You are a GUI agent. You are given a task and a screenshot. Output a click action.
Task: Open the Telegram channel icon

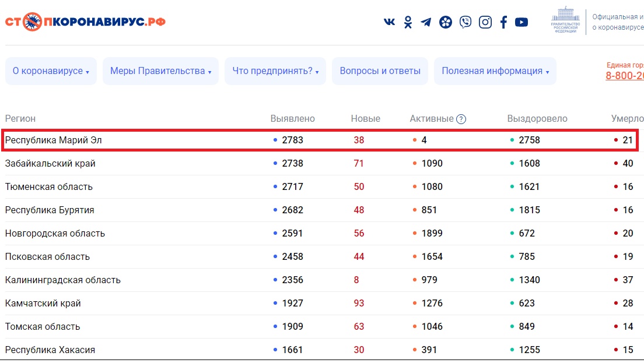[x=426, y=22]
